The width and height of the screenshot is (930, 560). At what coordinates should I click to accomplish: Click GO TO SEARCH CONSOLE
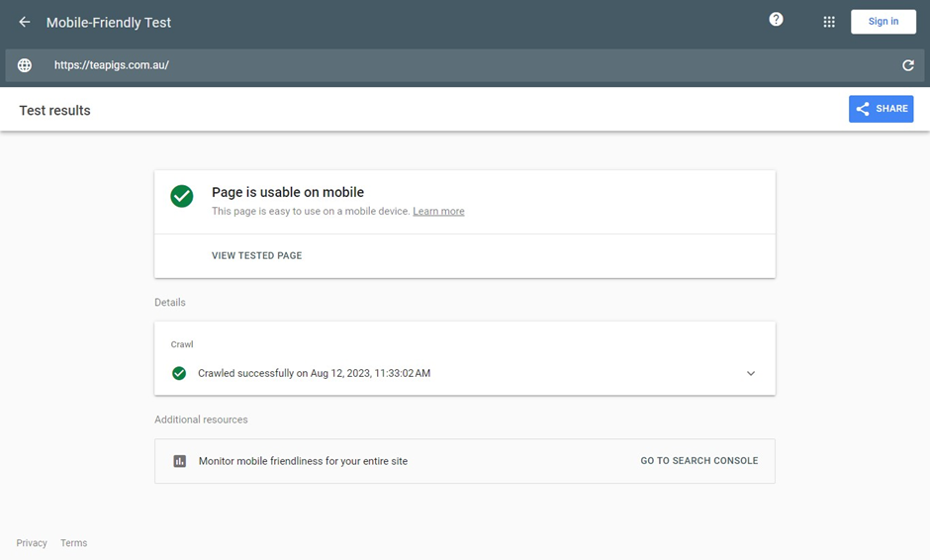coord(699,461)
